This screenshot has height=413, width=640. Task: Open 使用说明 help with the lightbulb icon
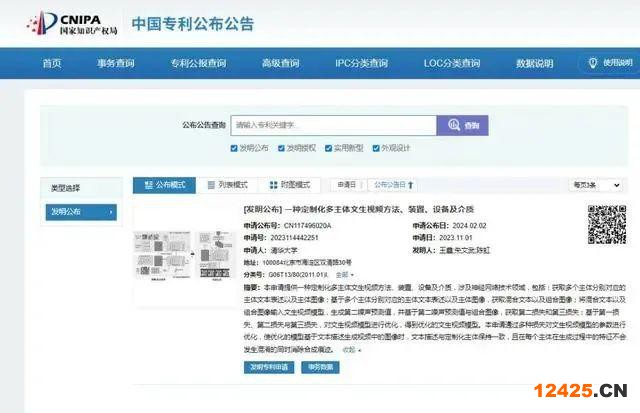[605, 63]
